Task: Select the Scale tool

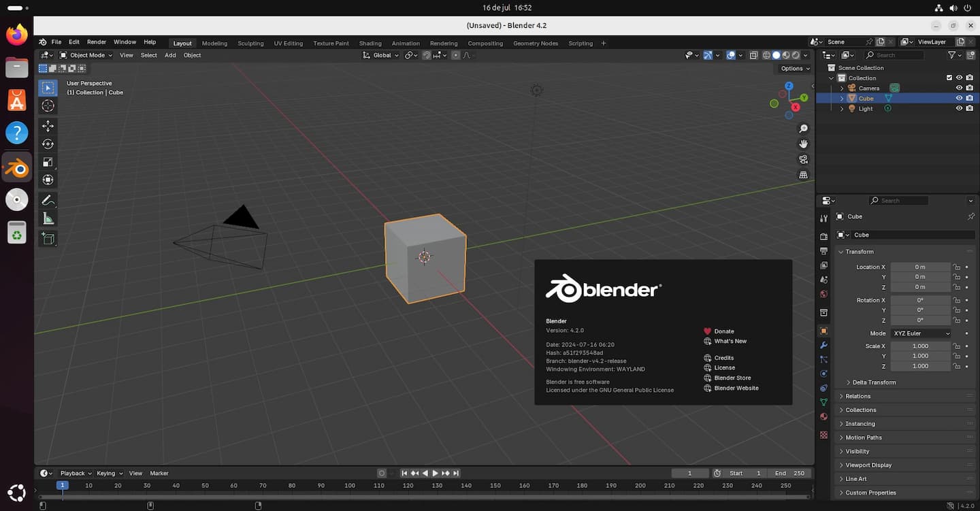Action: click(x=48, y=162)
